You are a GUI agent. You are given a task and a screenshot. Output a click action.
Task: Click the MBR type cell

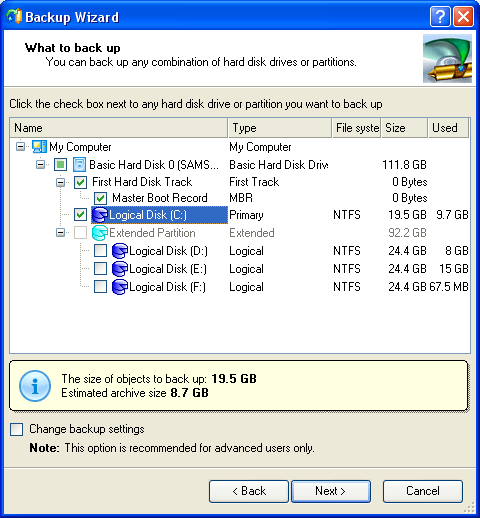point(241,198)
